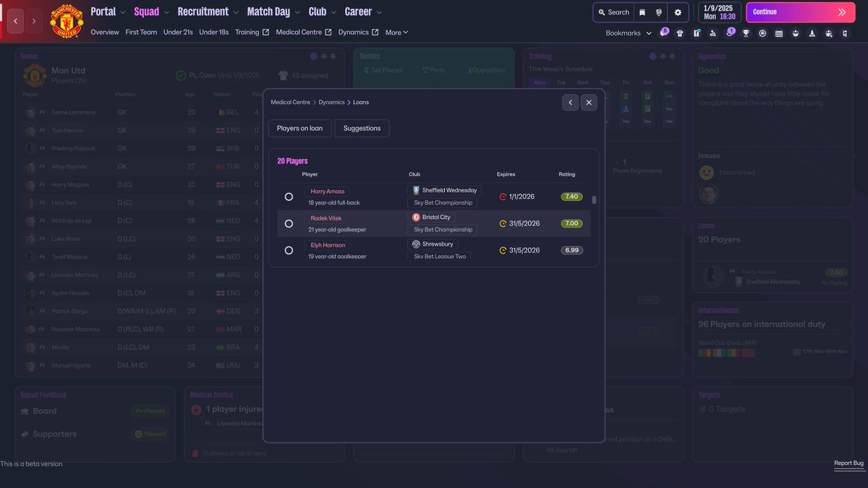868x488 pixels.
Task: Click the Report Bug link
Action: (848, 463)
